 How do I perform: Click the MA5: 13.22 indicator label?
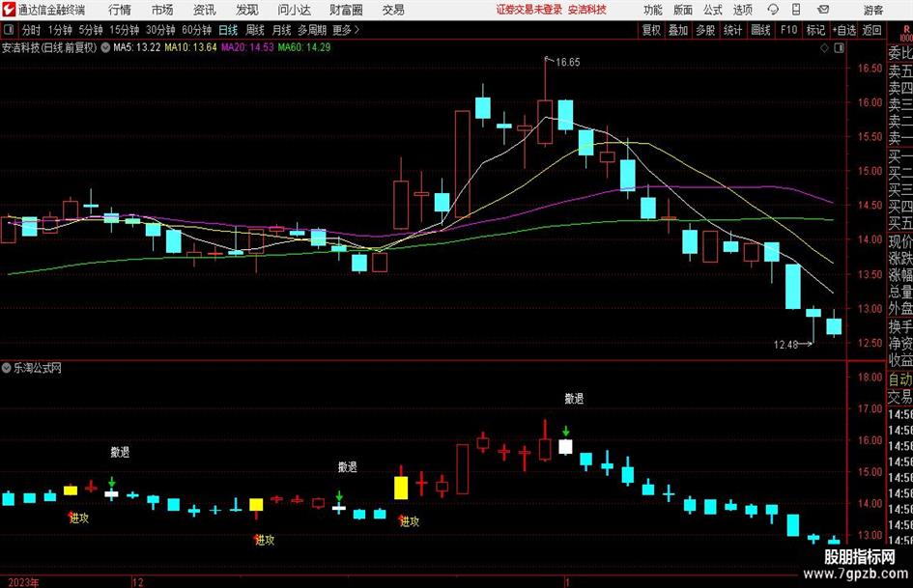137,47
